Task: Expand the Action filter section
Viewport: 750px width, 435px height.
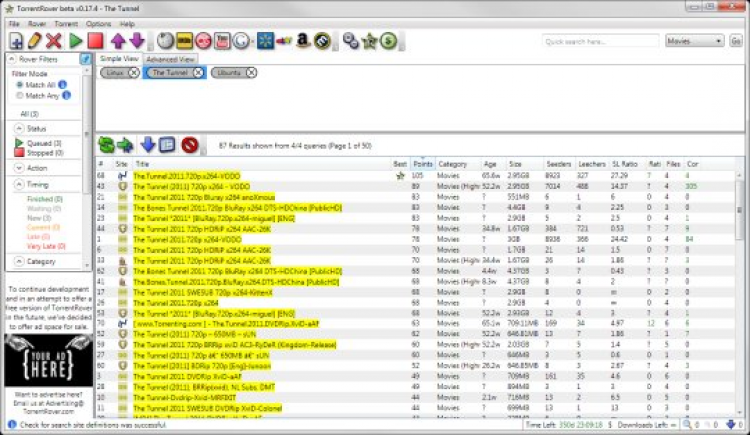Action: click(x=19, y=168)
